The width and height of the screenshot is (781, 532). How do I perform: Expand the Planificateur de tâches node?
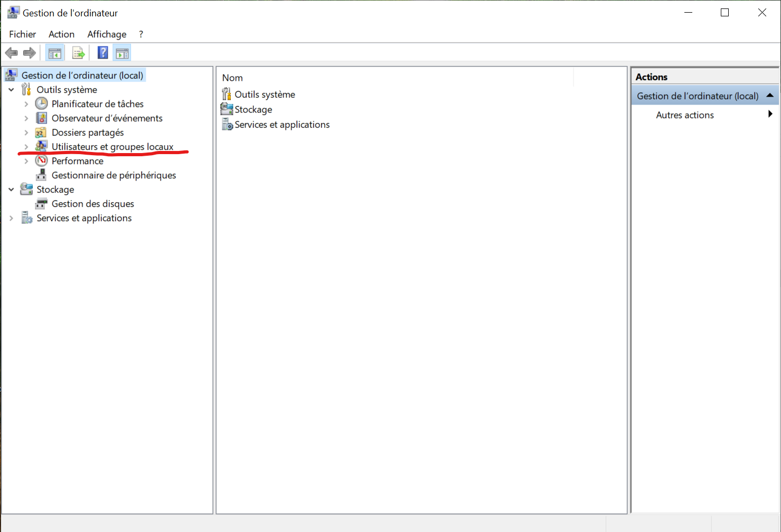(26, 104)
